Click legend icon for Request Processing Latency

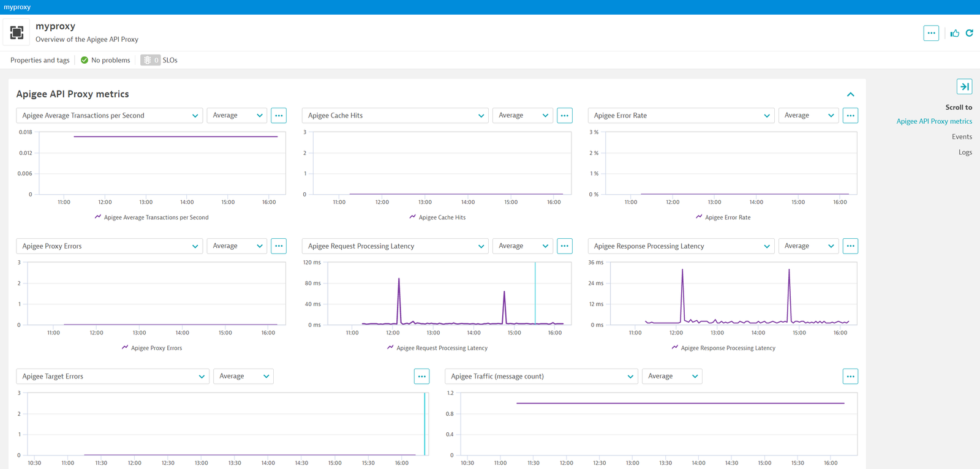point(390,347)
